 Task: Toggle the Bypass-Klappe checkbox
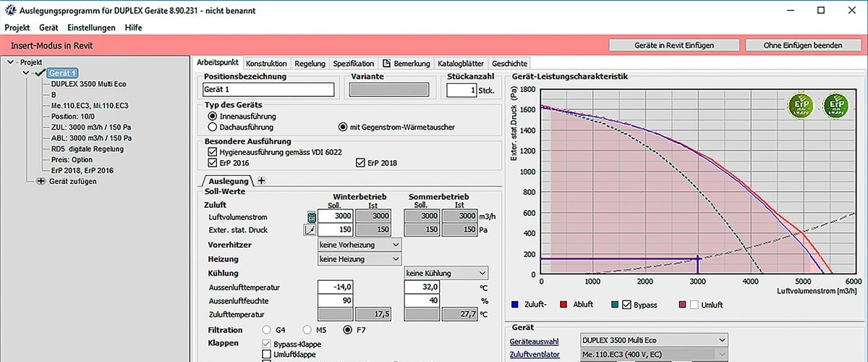click(266, 343)
